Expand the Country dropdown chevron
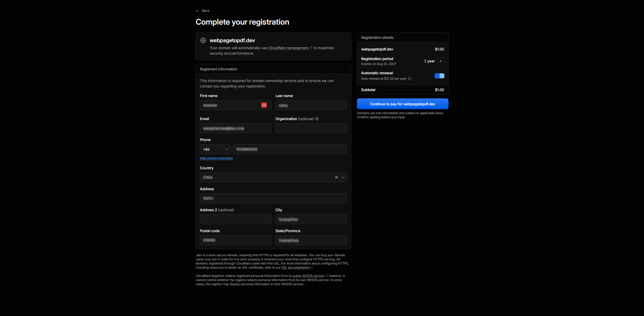 click(343, 177)
